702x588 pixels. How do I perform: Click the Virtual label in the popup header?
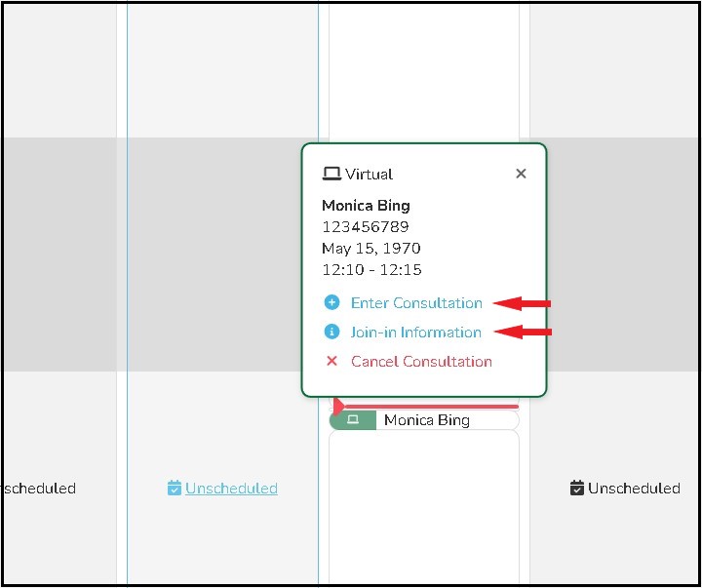click(369, 175)
